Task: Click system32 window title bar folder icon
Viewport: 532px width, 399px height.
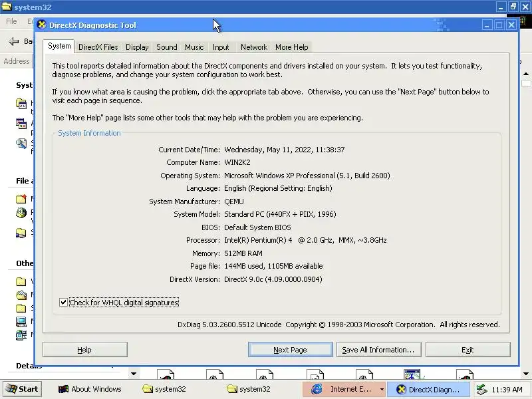Action: click(7, 7)
